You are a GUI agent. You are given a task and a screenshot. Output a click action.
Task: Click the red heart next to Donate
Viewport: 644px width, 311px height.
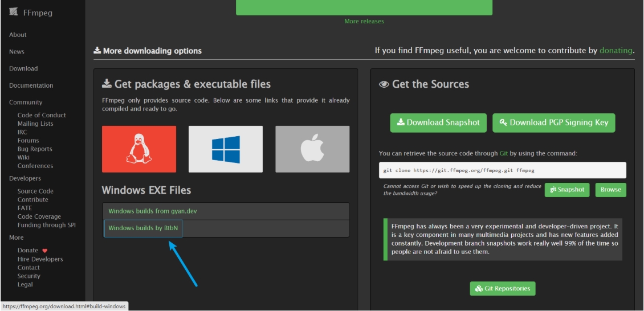pyautogui.click(x=45, y=251)
